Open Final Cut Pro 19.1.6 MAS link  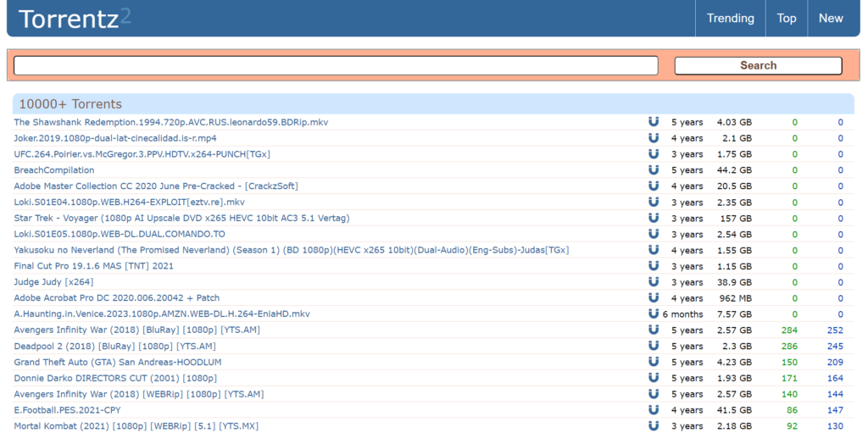[93, 266]
